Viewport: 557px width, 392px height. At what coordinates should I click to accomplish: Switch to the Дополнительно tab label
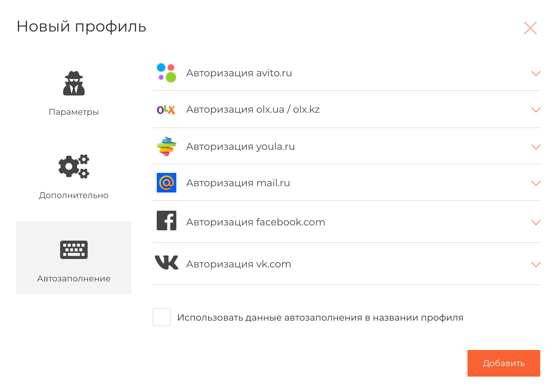coord(74,195)
